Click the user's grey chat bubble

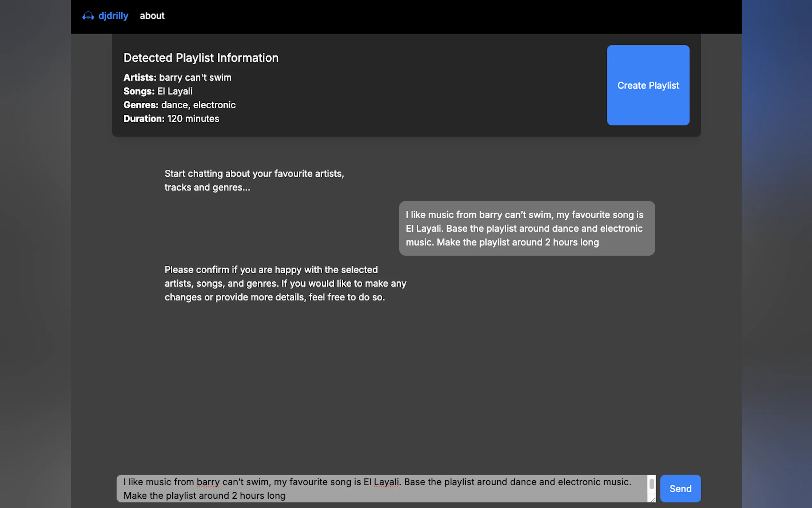click(526, 228)
